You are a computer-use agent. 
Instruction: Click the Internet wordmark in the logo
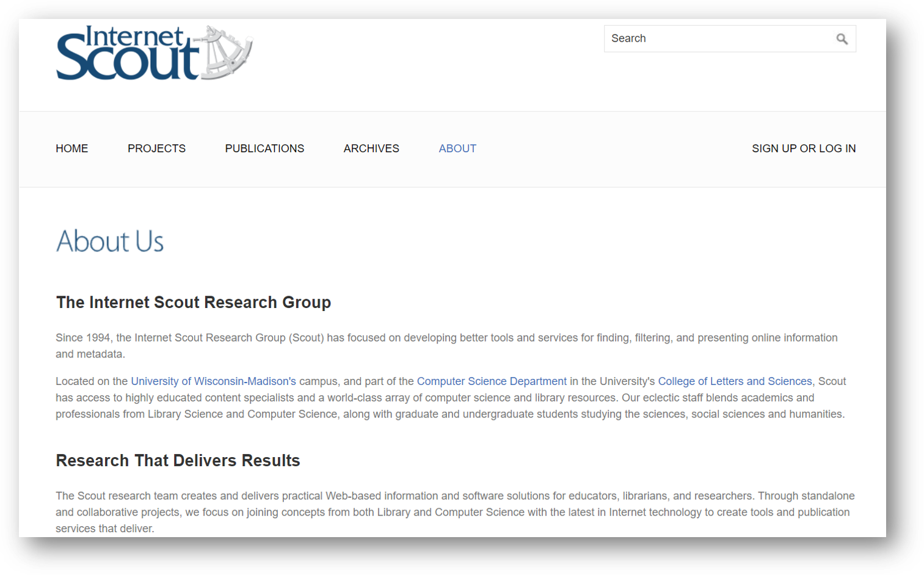point(135,35)
